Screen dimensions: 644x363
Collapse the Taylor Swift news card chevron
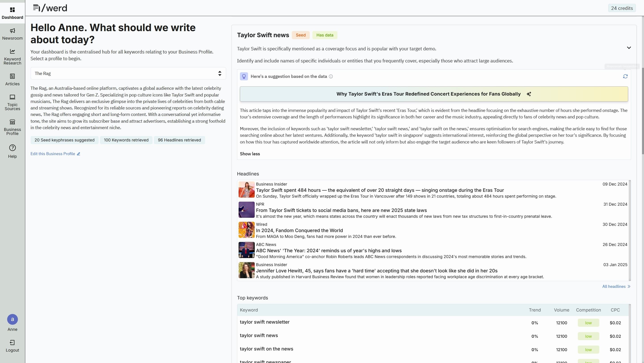629,48
